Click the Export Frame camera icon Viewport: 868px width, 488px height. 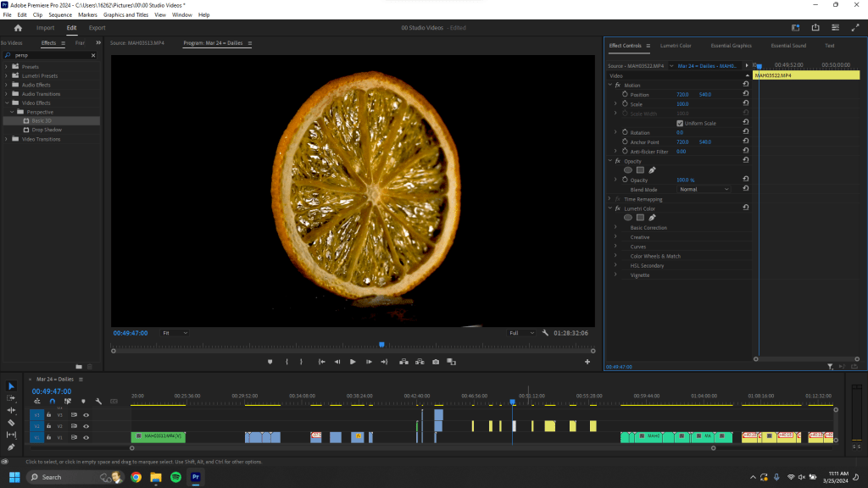(x=436, y=362)
